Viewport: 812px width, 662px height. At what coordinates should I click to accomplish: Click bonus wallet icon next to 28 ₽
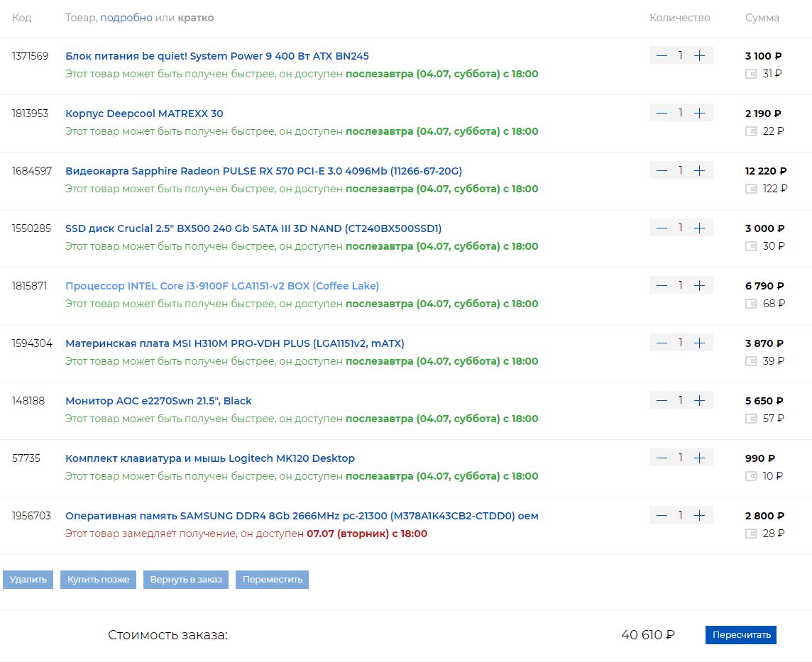pyautogui.click(x=751, y=534)
